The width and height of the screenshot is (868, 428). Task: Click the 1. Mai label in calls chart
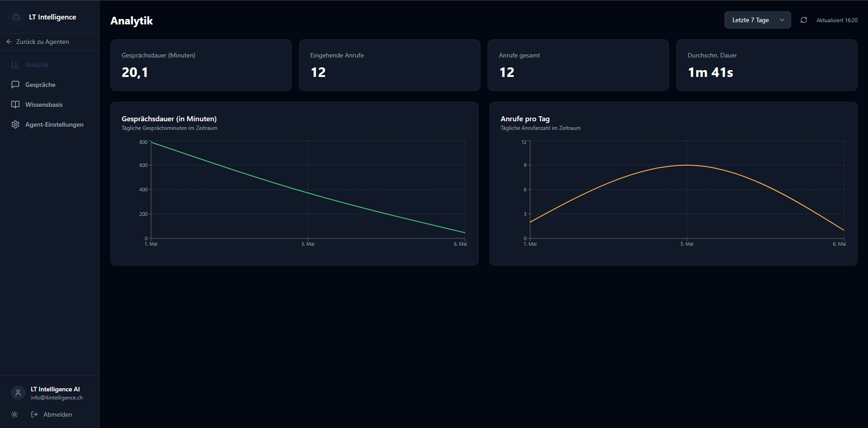(x=530, y=244)
